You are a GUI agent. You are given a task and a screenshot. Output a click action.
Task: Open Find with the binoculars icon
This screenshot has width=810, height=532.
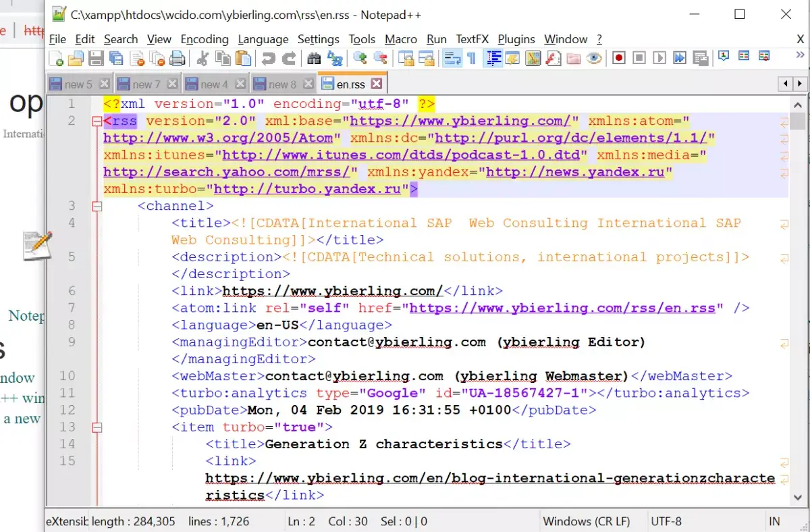[x=314, y=59]
